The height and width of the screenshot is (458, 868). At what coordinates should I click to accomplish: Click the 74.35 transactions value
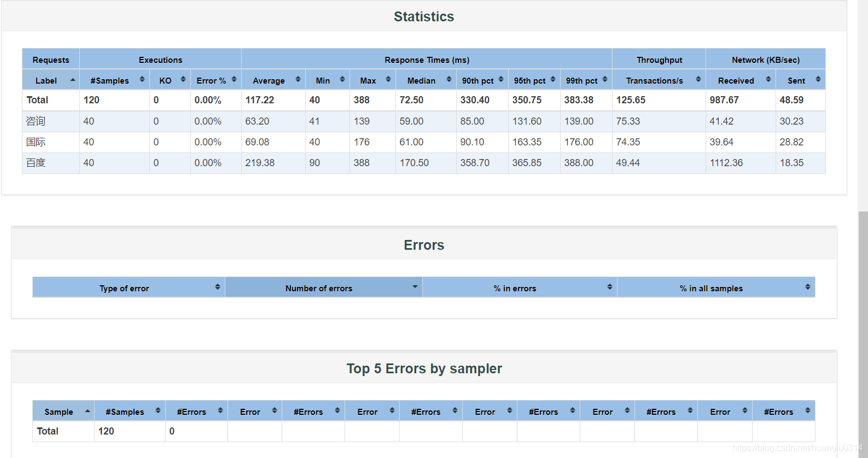[x=628, y=142]
